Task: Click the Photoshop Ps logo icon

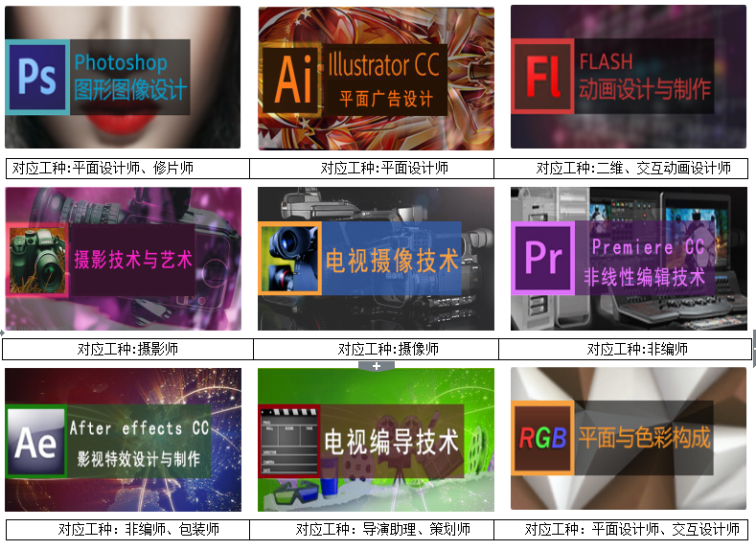Action: [x=37, y=77]
